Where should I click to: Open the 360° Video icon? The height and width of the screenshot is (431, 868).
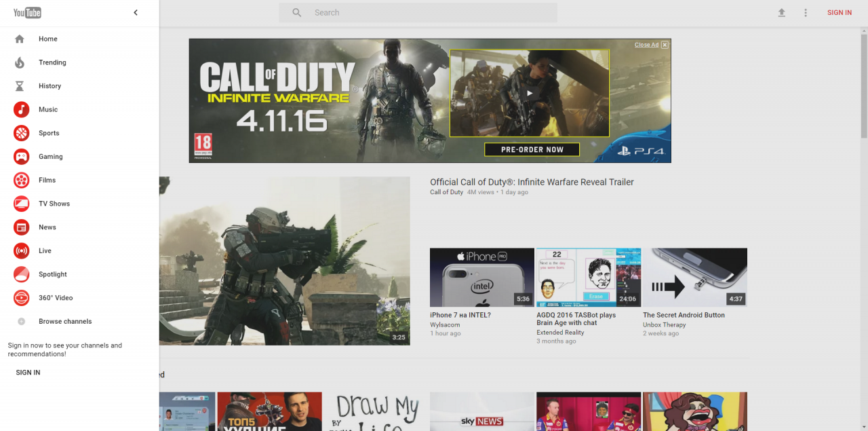click(x=22, y=298)
